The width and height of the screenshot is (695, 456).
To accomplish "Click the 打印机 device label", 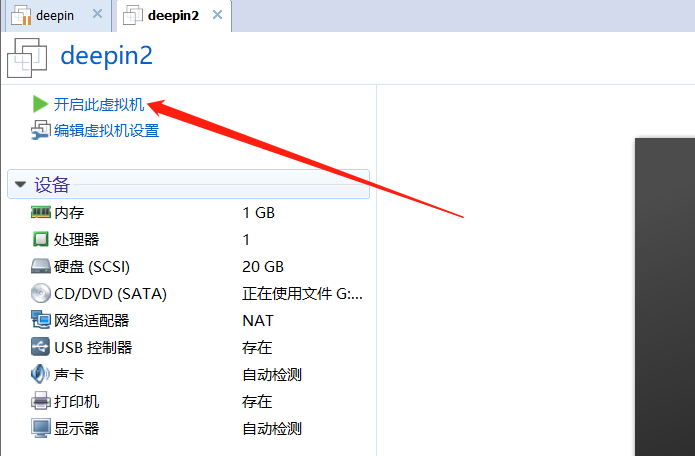I will coord(77,401).
